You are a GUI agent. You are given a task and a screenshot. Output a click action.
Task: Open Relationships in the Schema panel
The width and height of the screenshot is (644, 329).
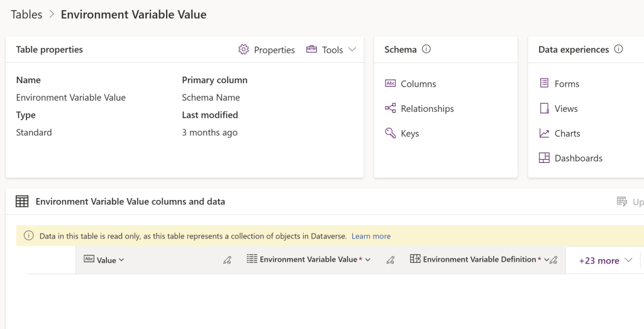(426, 109)
